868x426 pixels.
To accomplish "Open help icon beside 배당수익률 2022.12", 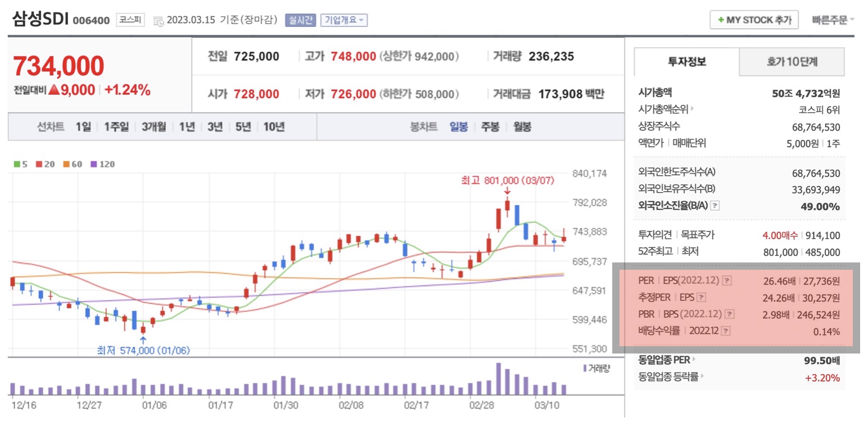I will tap(726, 331).
